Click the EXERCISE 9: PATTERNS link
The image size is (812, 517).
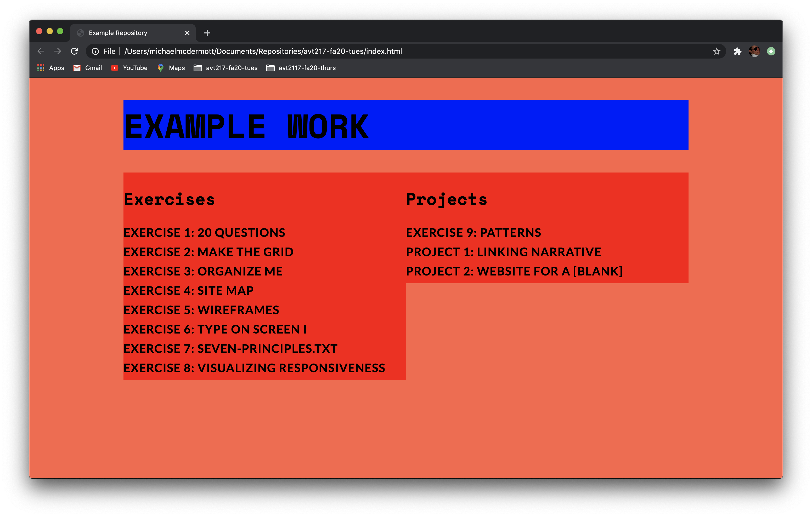[473, 232]
